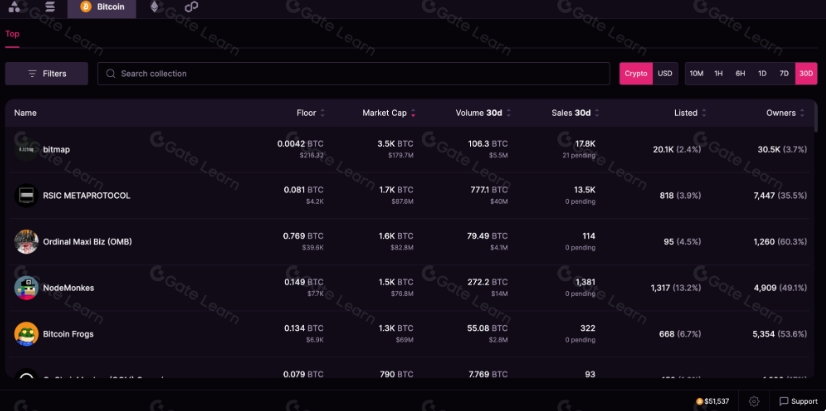Open NodeMonkes collection name
This screenshot has width=826, height=411.
tap(68, 288)
